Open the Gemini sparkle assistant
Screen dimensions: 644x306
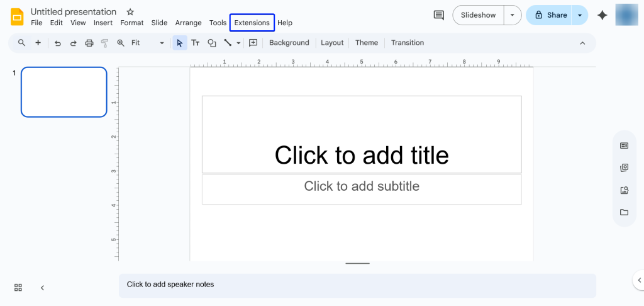point(602,15)
